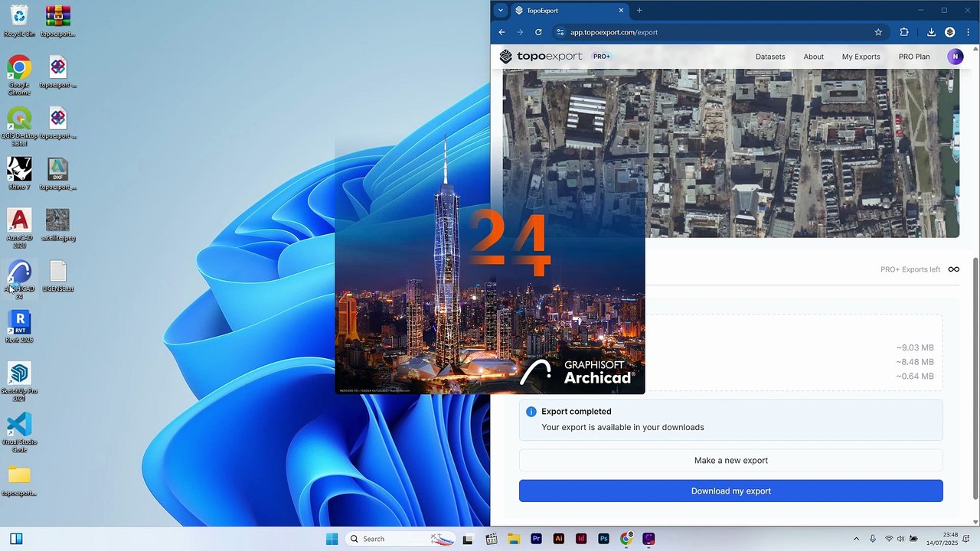This screenshot has width=980, height=551.
Task: Open Photoshop from the taskbar
Action: (603, 539)
